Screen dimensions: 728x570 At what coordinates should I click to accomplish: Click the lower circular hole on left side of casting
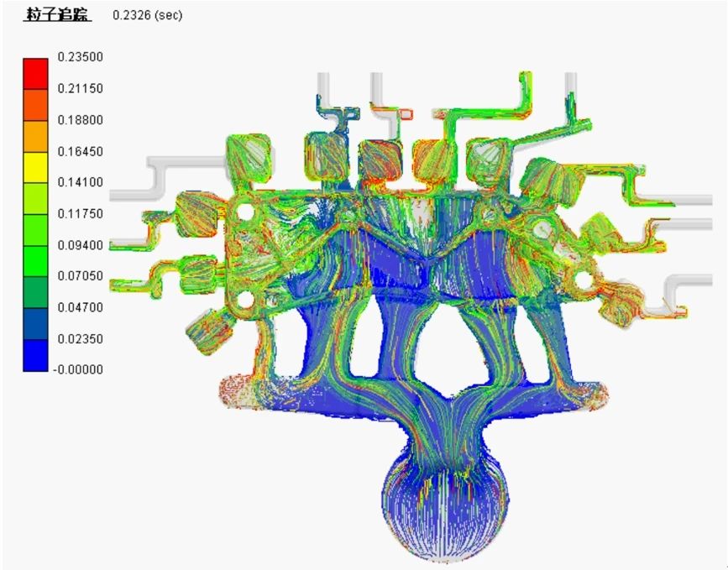click(246, 300)
